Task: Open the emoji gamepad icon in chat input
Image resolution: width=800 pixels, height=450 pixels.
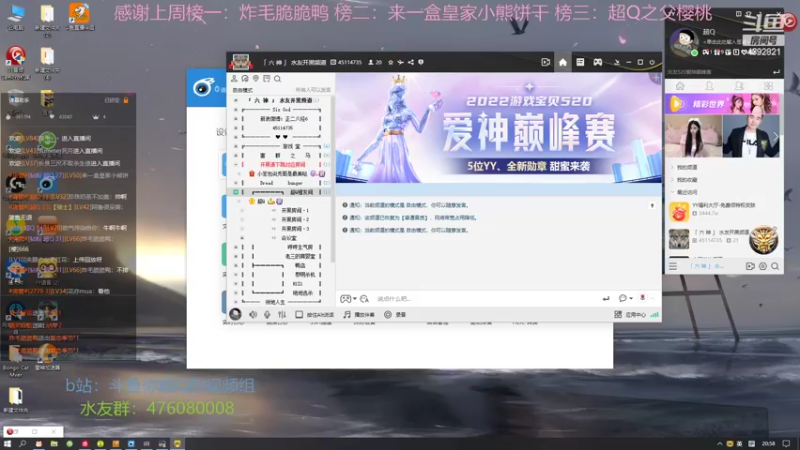Action: tap(345, 298)
